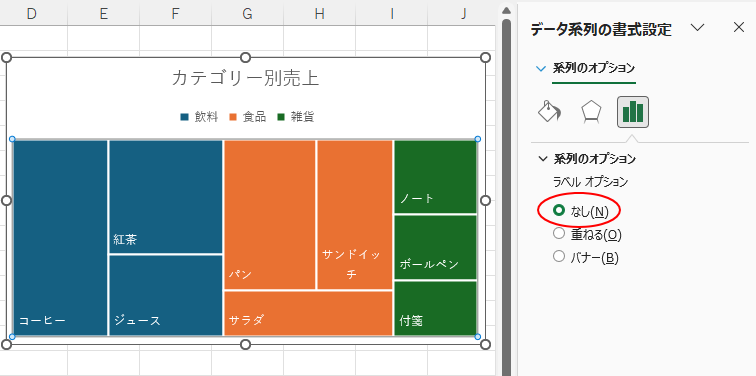Screen dimensions: 756x376
Task: Select the サンドイッチ treemap block
Action: (354, 215)
